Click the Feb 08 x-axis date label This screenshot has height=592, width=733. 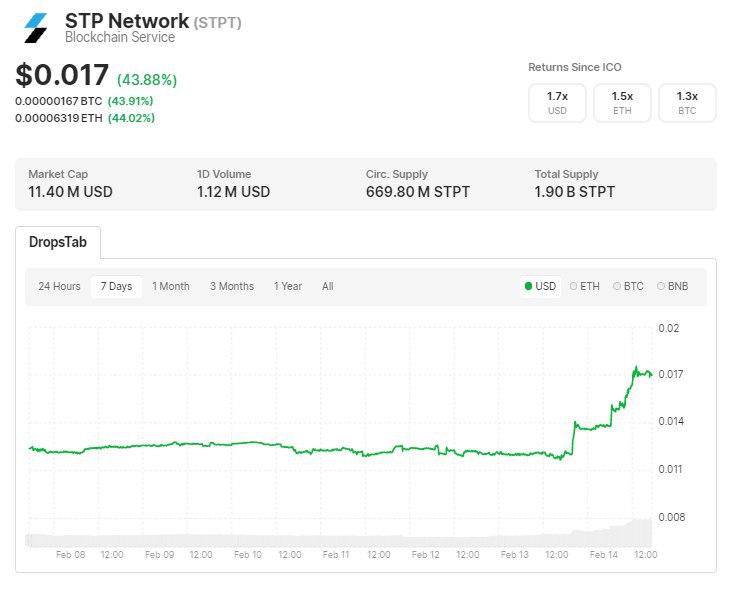[71, 555]
